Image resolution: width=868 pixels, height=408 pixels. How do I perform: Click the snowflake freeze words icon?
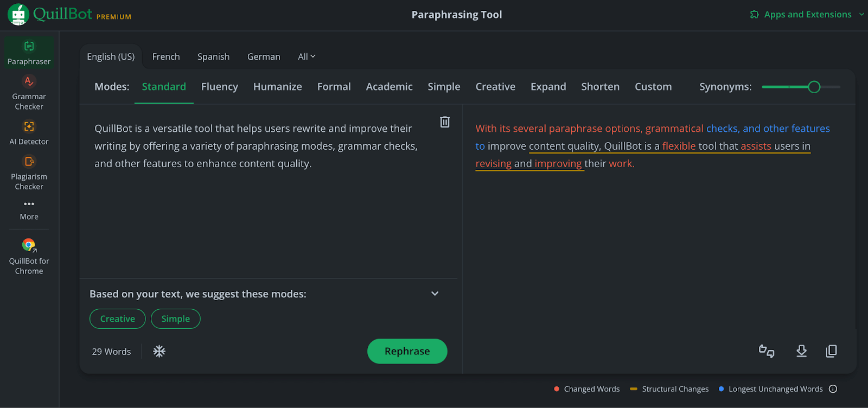pos(159,352)
